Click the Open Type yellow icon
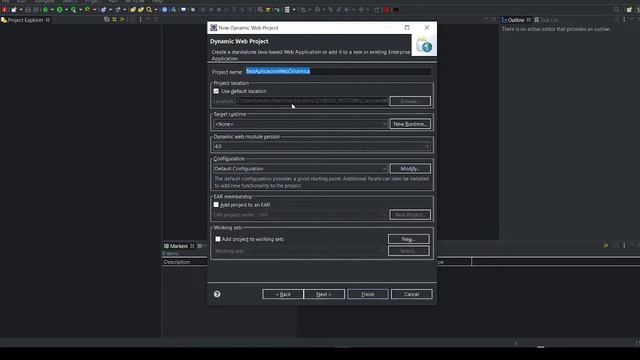The height and width of the screenshot is (360, 640). pos(133,10)
